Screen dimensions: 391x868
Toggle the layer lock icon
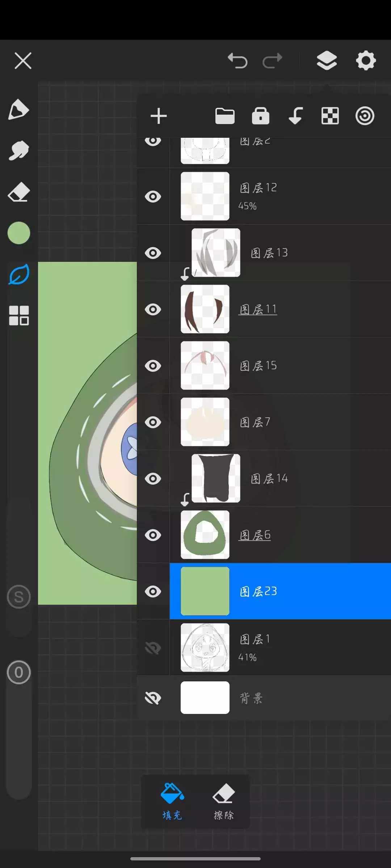(x=261, y=116)
